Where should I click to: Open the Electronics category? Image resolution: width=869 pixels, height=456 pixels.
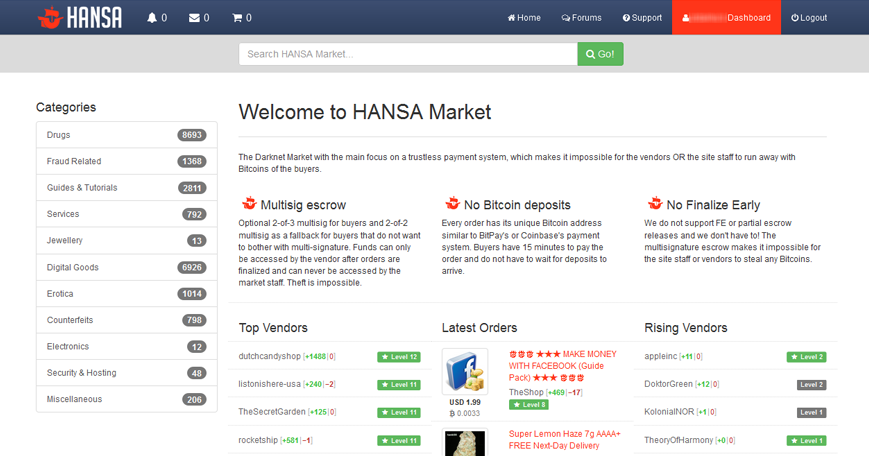pos(127,346)
